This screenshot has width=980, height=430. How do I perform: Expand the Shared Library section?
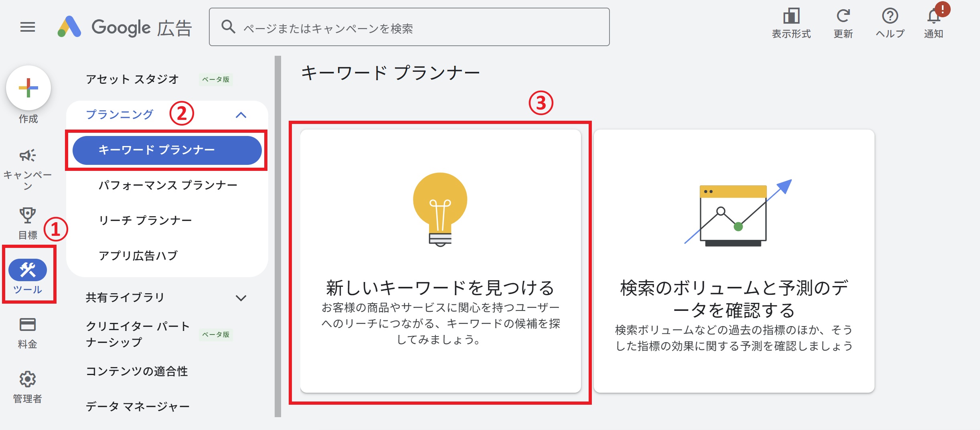pyautogui.click(x=241, y=298)
